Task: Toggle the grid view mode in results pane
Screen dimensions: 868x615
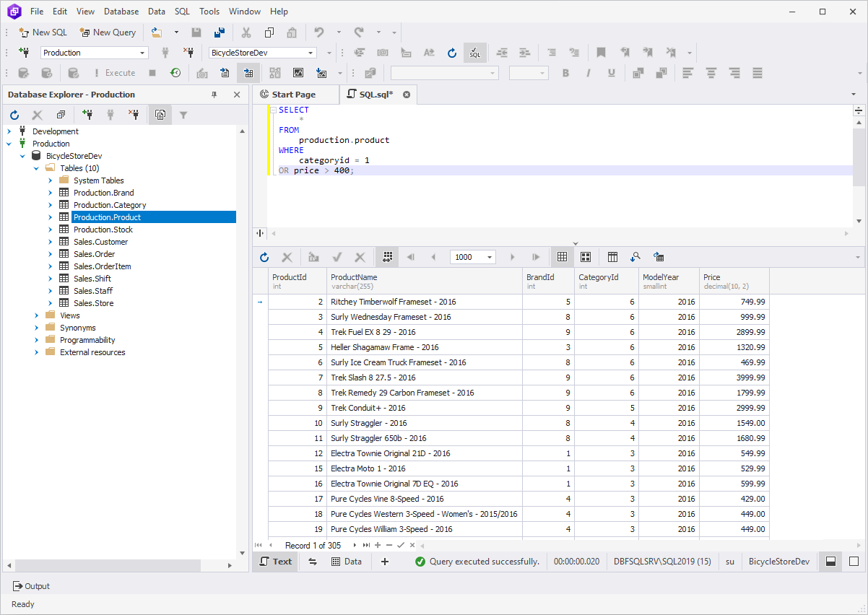Action: [x=562, y=257]
